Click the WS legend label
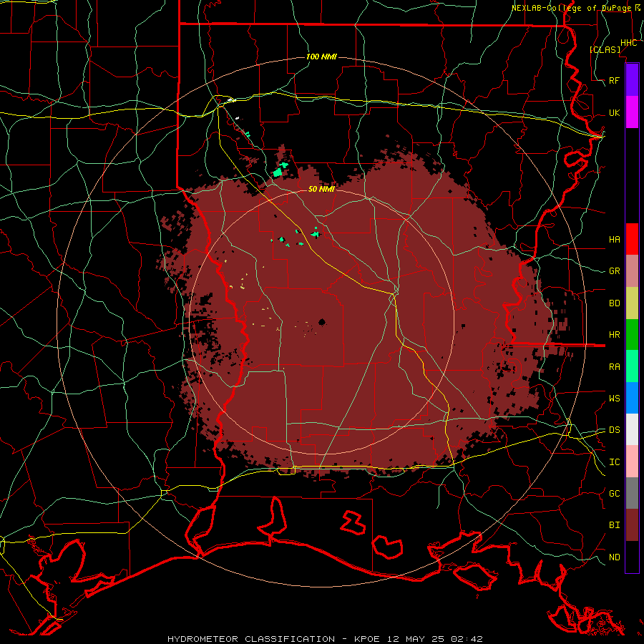Screen dimensions: 644x644 tap(614, 398)
